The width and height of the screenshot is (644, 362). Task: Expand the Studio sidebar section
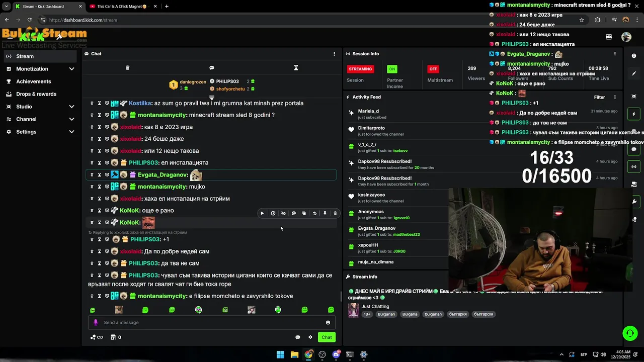[40, 107]
